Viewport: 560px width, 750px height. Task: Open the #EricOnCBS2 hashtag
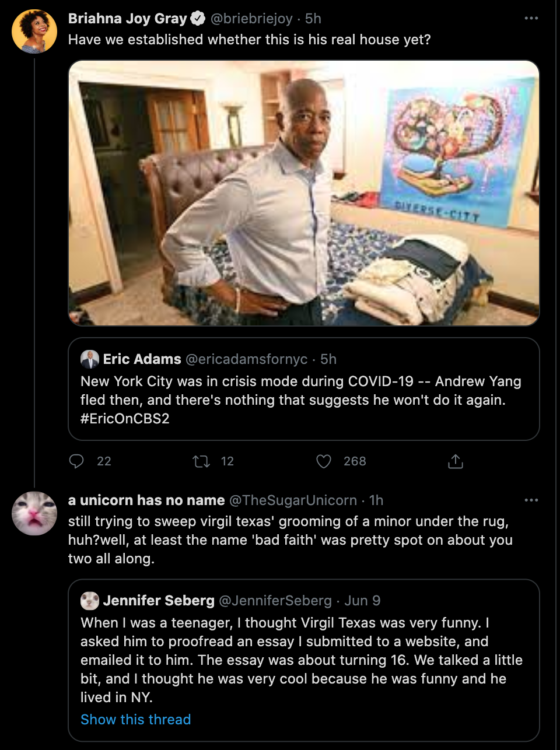pos(125,419)
